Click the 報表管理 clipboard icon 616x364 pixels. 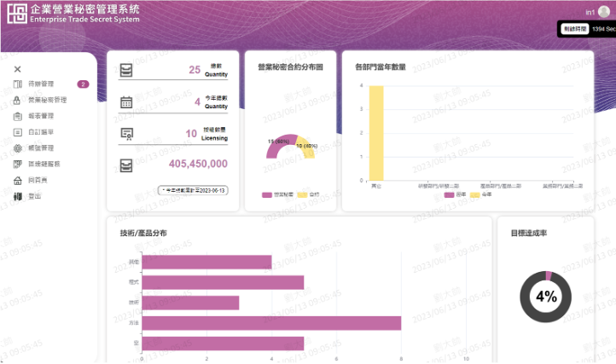tap(18, 116)
